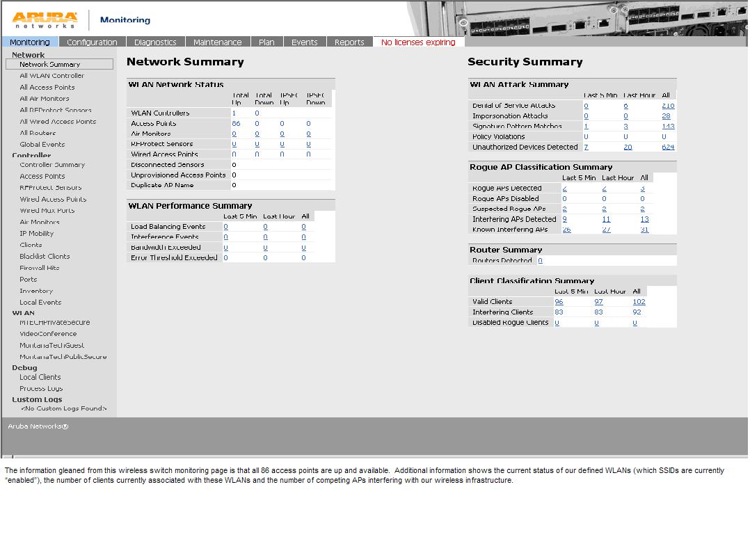Click Bandwidth Exceeded last hour value
The image size is (750, 560).
click(x=266, y=248)
